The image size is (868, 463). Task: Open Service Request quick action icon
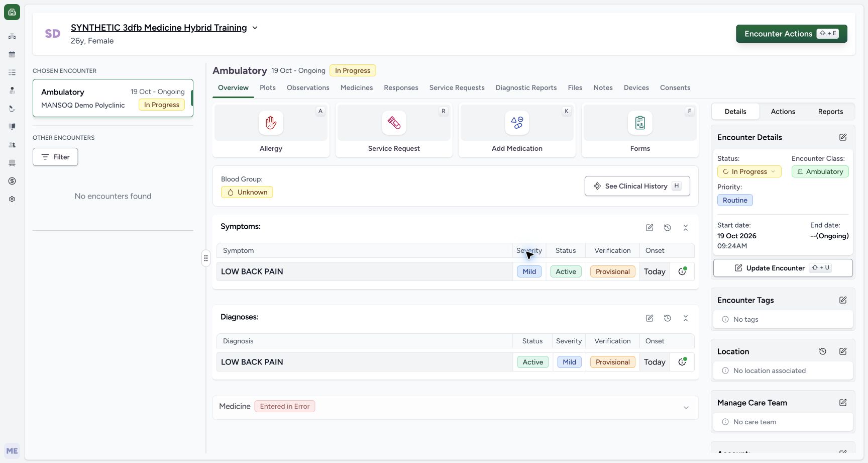(x=394, y=123)
